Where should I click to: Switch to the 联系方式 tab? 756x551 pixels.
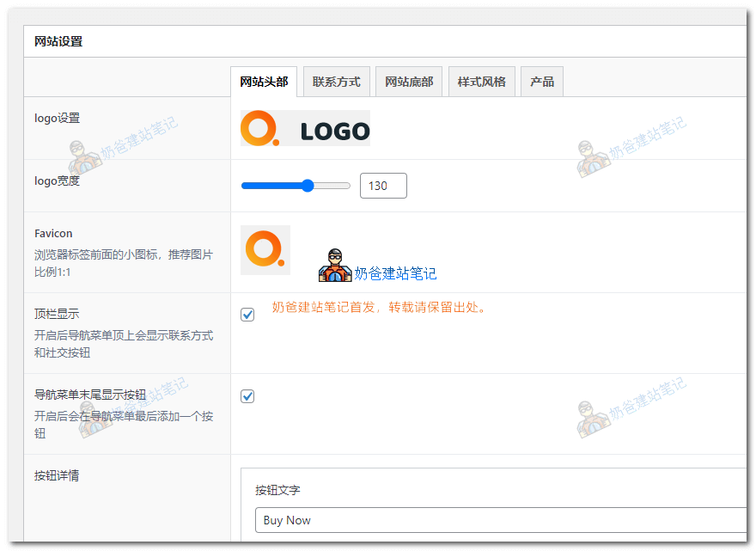pos(336,81)
